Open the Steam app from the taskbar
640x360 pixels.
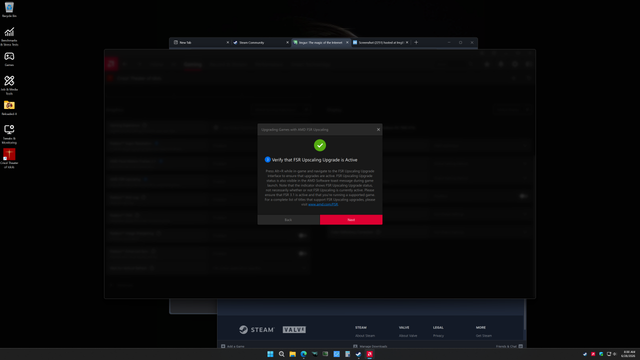[358, 354]
